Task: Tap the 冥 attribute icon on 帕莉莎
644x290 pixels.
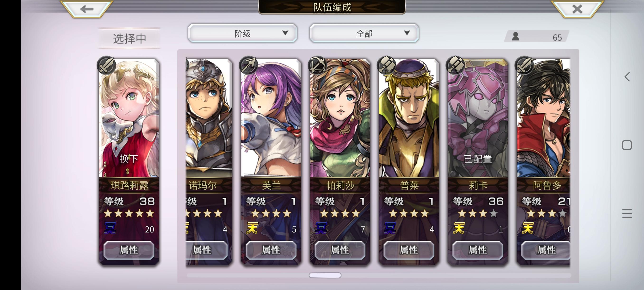Action: click(321, 228)
